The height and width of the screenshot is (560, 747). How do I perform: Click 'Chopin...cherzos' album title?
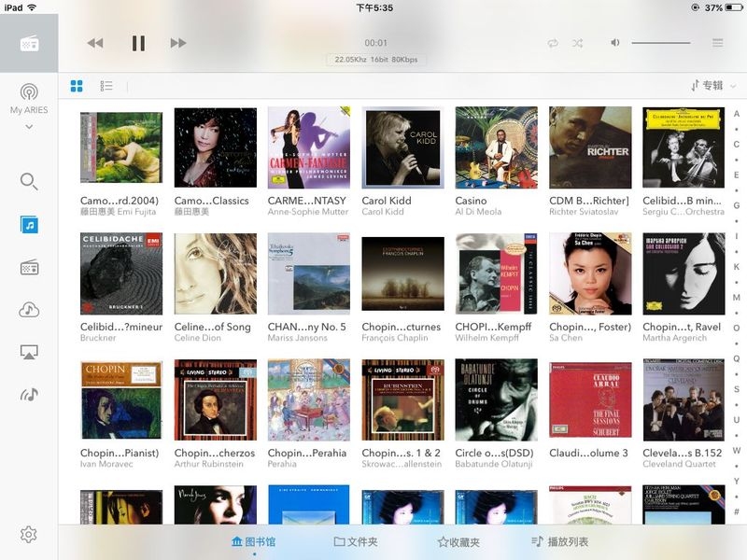point(215,453)
